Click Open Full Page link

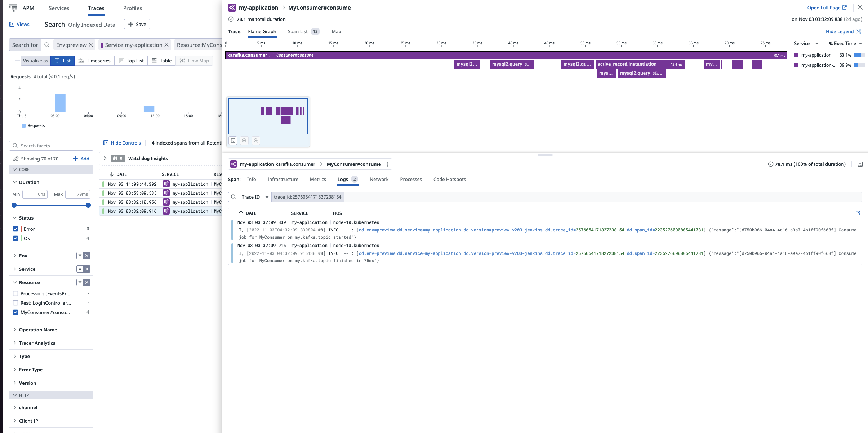pyautogui.click(x=827, y=8)
